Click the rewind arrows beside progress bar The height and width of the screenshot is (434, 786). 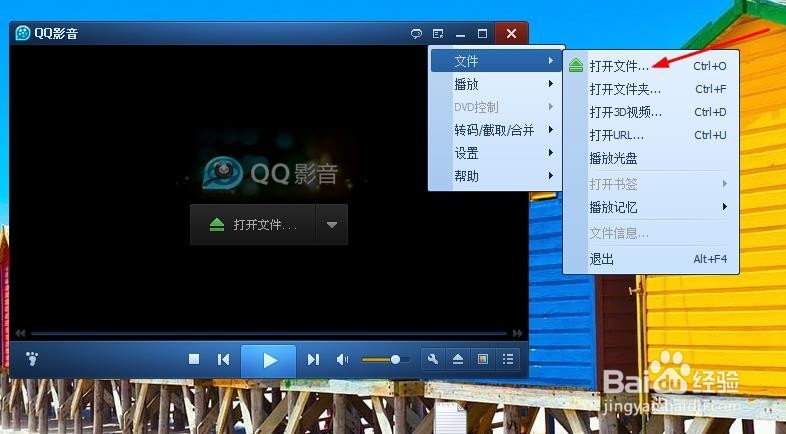[x=20, y=333]
